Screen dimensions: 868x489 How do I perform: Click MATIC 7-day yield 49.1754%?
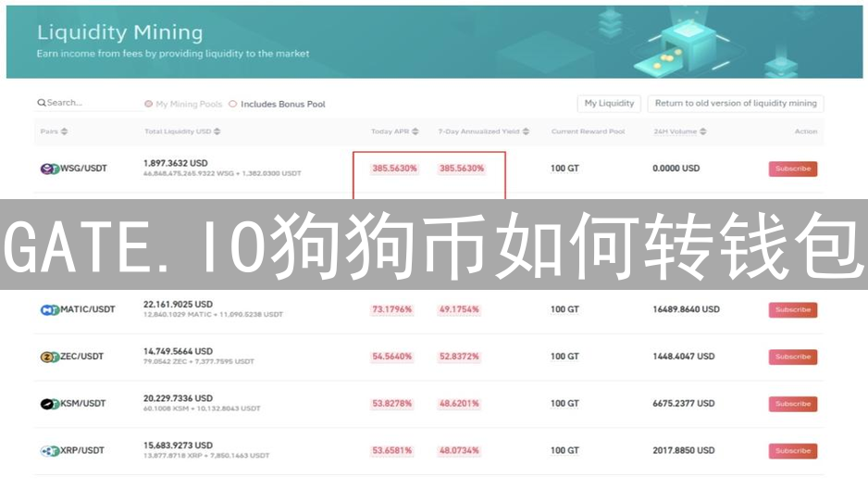460,309
